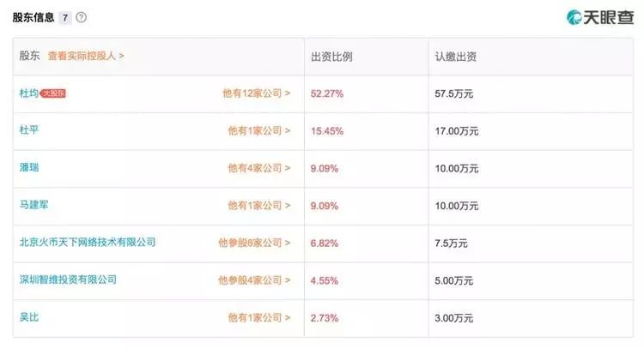Click the 大股东 badge next to 杜均
The width and height of the screenshot is (644, 349).
(x=53, y=93)
